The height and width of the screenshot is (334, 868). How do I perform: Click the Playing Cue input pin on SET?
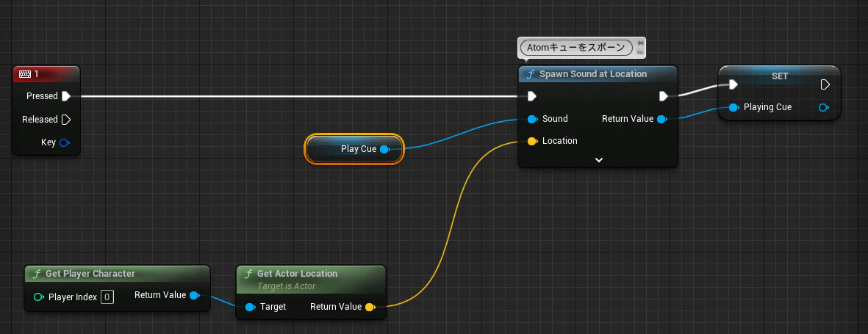click(x=734, y=107)
